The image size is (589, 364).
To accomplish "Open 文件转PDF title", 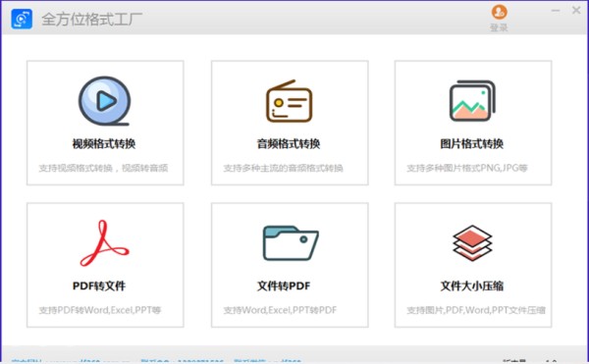I will pyautogui.click(x=284, y=286).
